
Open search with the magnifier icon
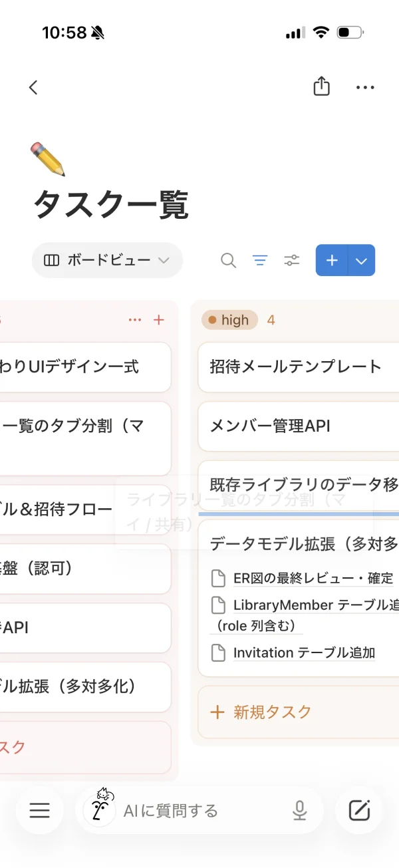coord(228,260)
